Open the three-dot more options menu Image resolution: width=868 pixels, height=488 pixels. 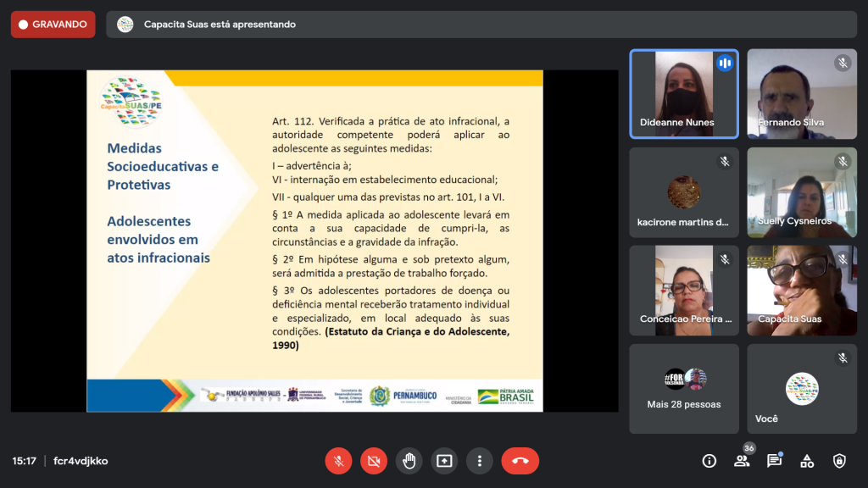(480, 461)
